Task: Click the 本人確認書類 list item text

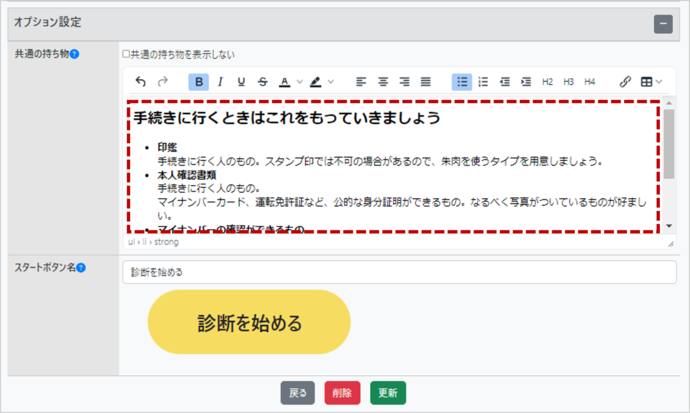Action: tap(187, 175)
